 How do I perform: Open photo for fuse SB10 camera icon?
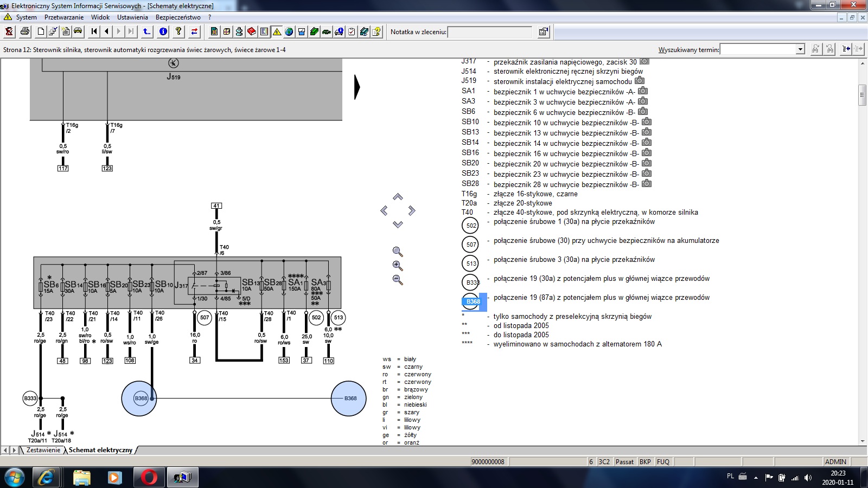[647, 122]
